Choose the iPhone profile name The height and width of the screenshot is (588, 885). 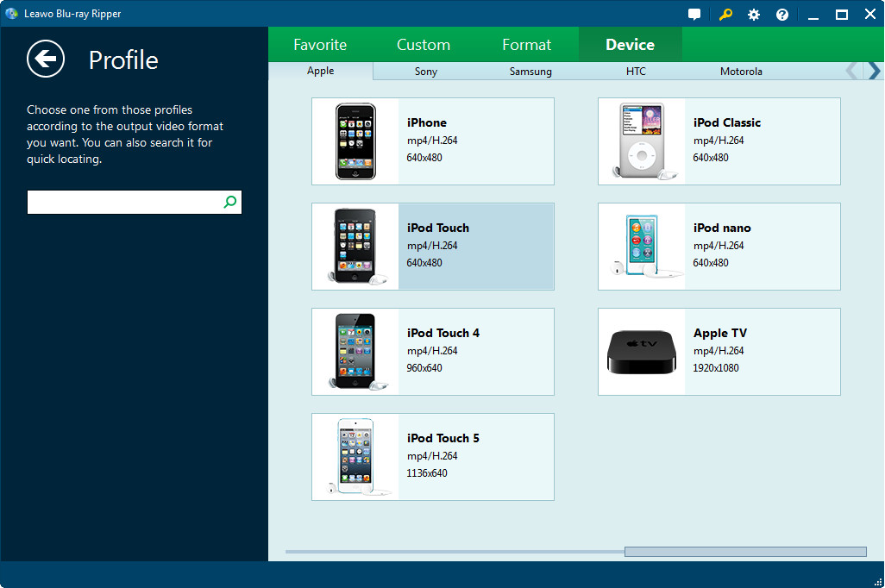[427, 122]
